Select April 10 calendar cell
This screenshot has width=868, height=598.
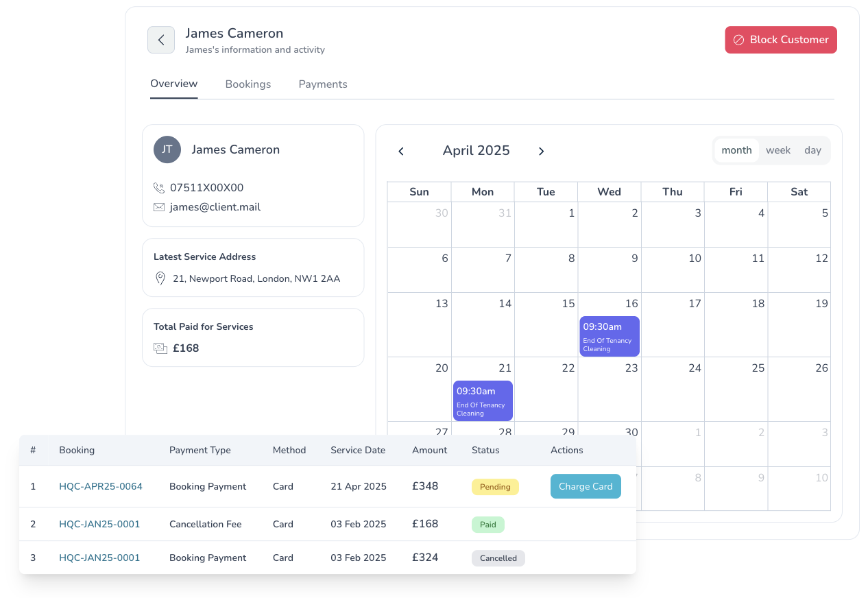click(x=673, y=270)
